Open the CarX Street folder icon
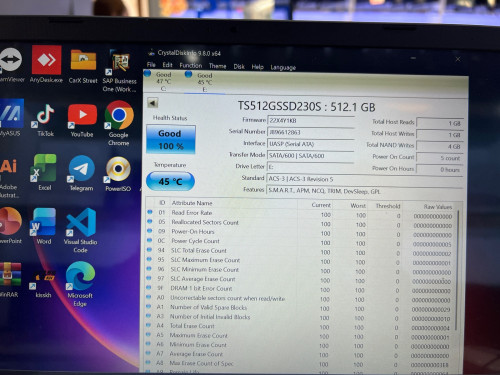The image size is (500, 375). [x=83, y=65]
